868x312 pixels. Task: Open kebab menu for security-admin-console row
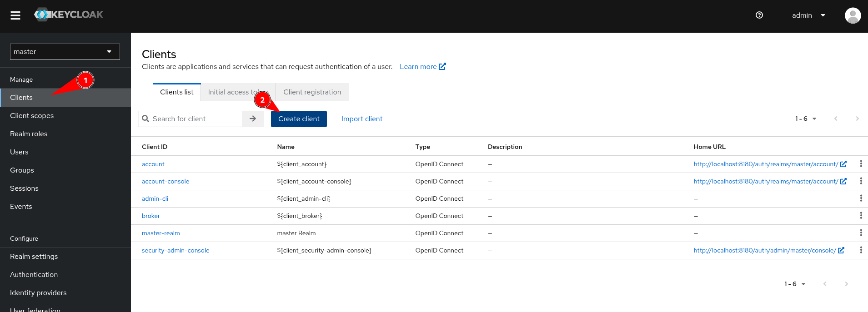(x=861, y=250)
